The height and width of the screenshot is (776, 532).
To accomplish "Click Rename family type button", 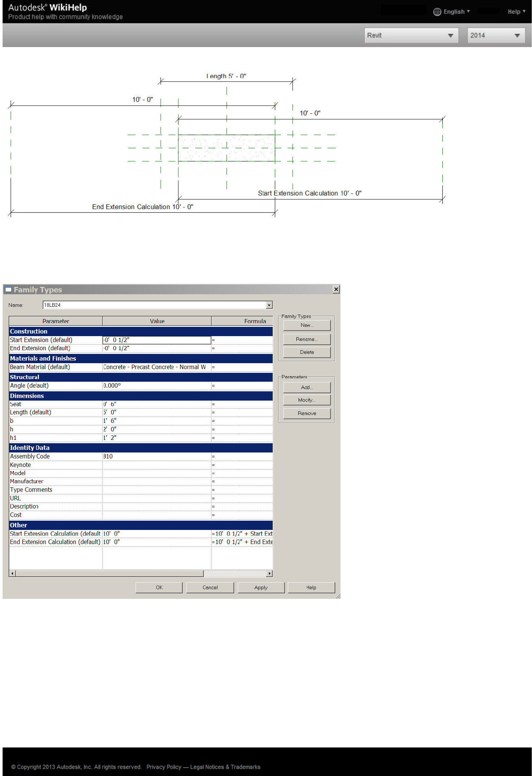I will coord(307,339).
